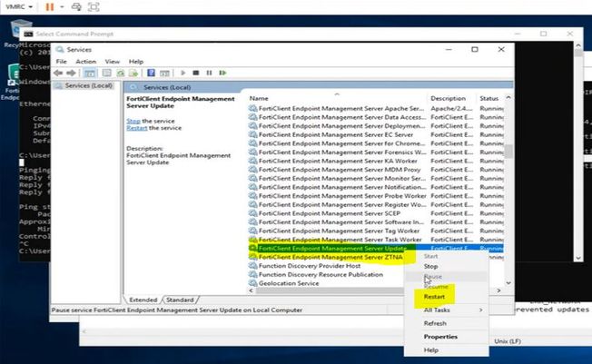This screenshot has width=592, height=364.
Task: Click the Services list scroll-down arrow
Action: click(x=508, y=283)
